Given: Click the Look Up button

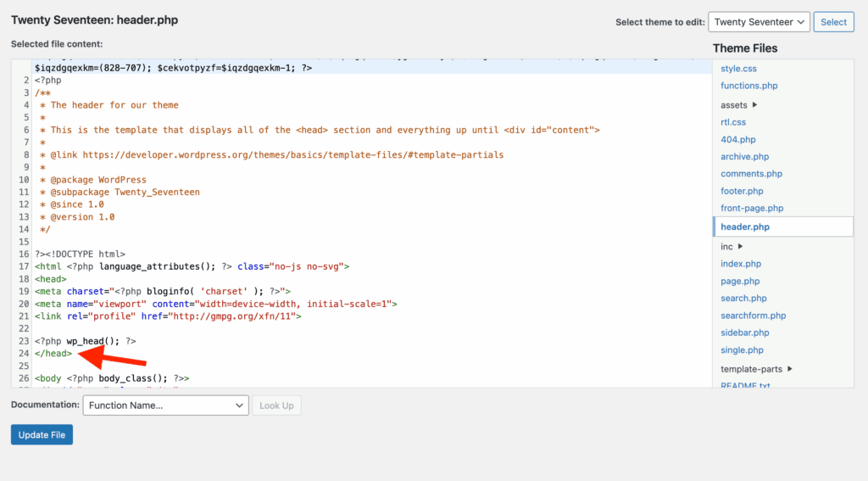Looking at the screenshot, I should [276, 405].
